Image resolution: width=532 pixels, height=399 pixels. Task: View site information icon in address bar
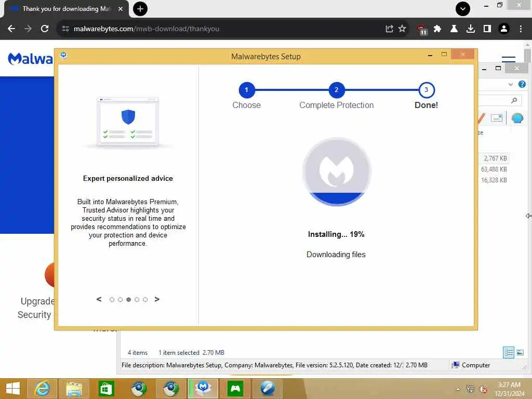pyautogui.click(x=65, y=29)
